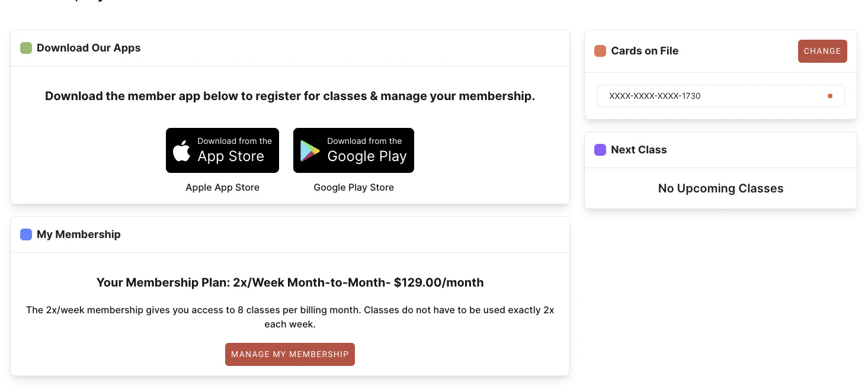
Task: Click the purple square beside Next Class
Action: 600,150
